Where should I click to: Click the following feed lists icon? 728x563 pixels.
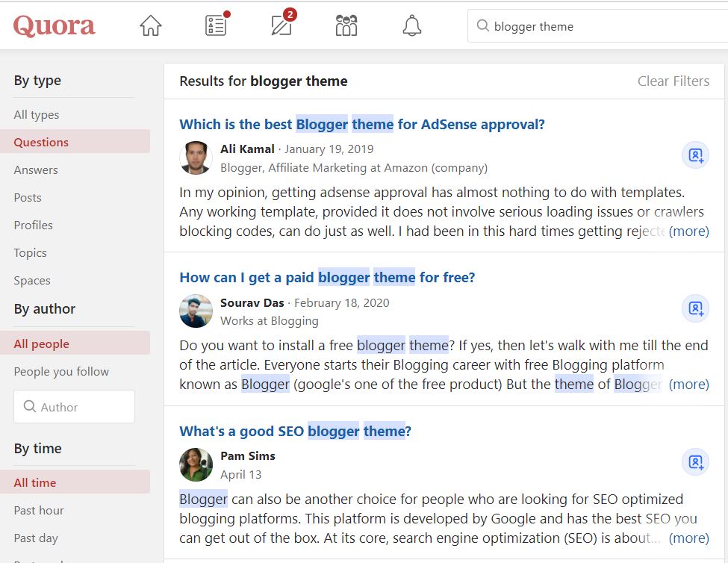(x=215, y=25)
